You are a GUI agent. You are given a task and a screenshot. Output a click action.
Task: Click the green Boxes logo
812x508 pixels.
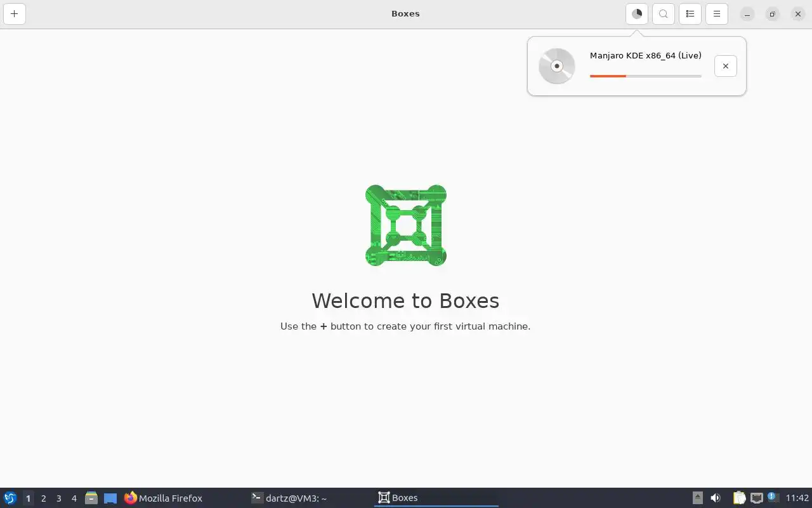406,225
